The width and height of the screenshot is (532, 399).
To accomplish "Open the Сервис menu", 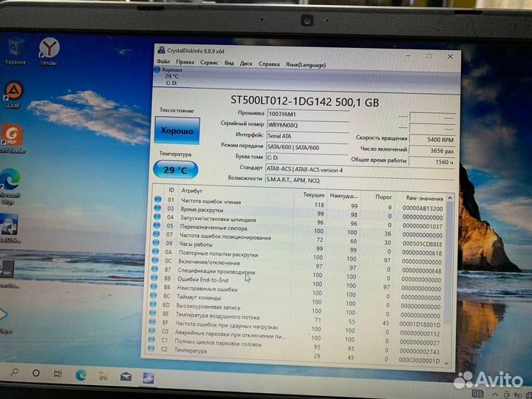I will click(x=209, y=63).
